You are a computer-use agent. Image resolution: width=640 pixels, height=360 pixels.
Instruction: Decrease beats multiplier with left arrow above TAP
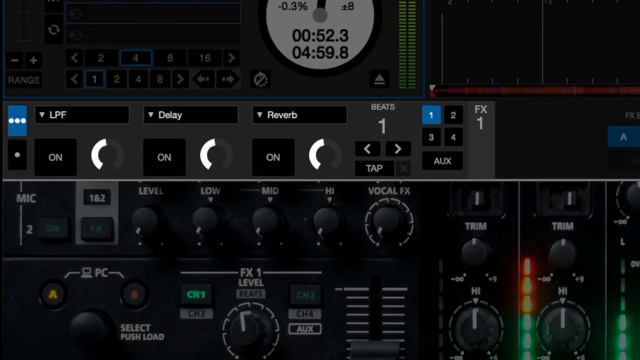click(x=367, y=149)
